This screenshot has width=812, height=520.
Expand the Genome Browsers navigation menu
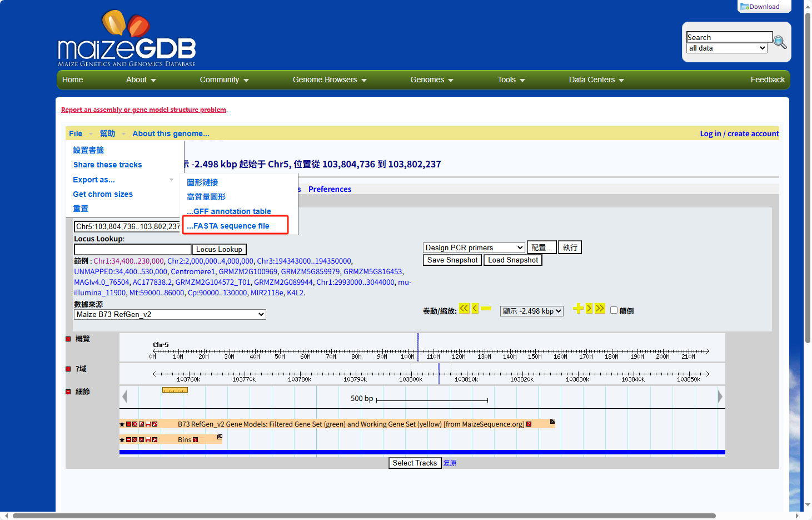click(x=330, y=80)
